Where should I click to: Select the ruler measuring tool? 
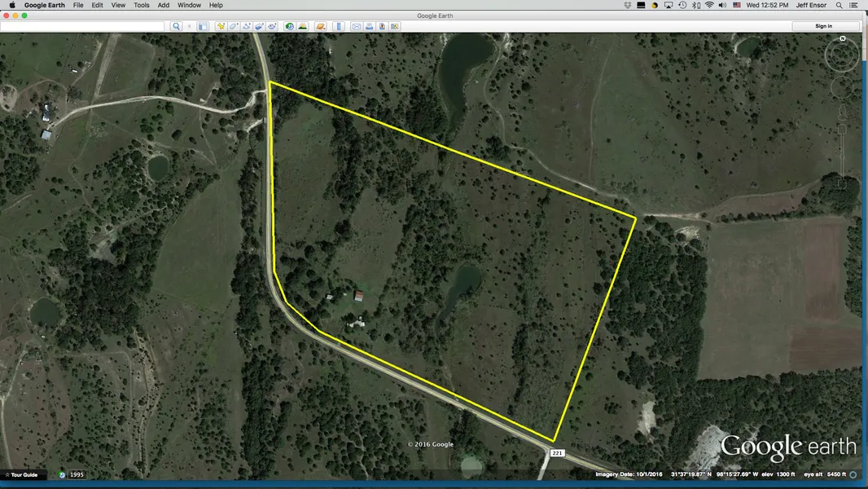click(338, 26)
